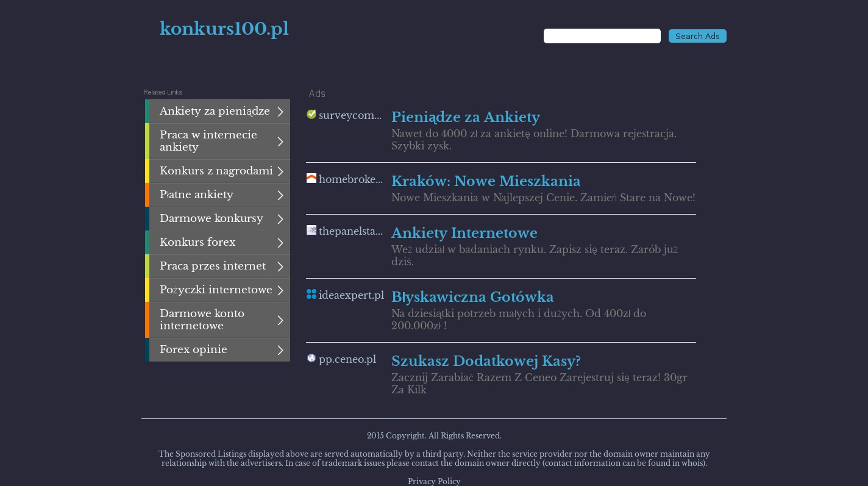Click the Szukasz Dodatkowej Kasy? headline
This screenshot has height=486, width=868.
click(x=486, y=361)
